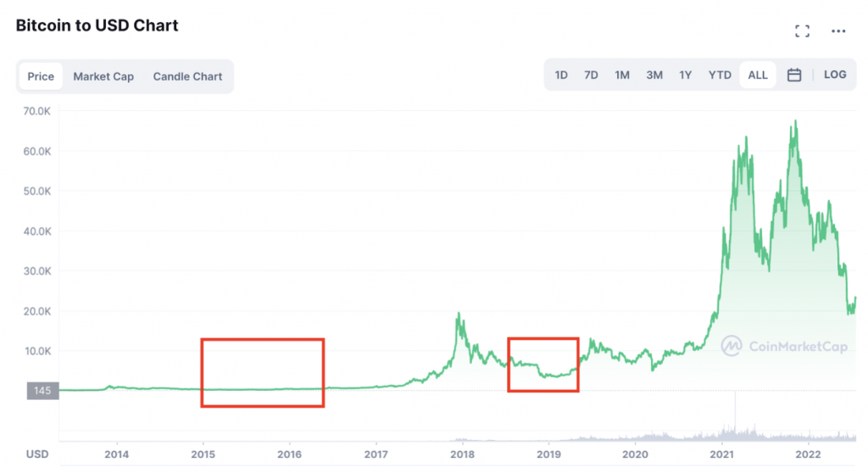
Task: Click the 2018 price peak on chart
Action: [x=459, y=314]
